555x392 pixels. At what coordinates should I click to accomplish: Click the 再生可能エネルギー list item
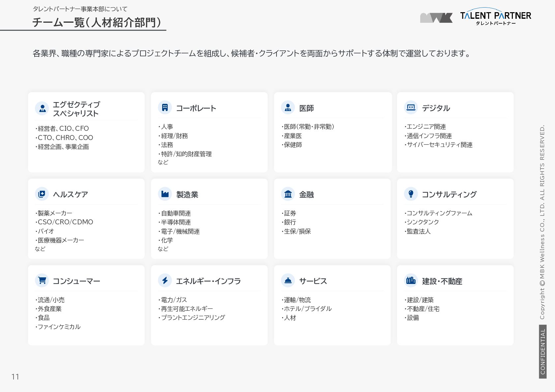[186, 309]
